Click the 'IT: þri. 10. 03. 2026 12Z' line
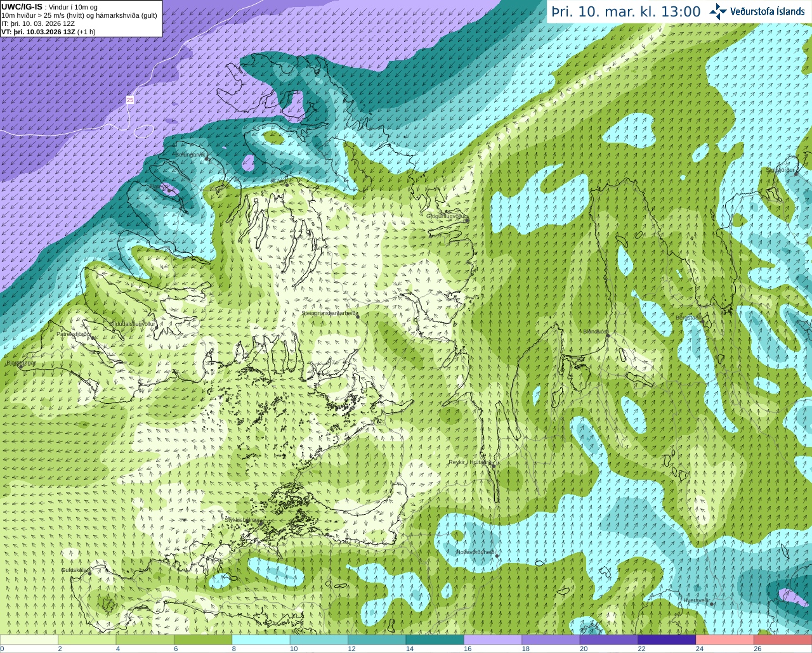Screen dimensions: 812x653 click(x=38, y=23)
